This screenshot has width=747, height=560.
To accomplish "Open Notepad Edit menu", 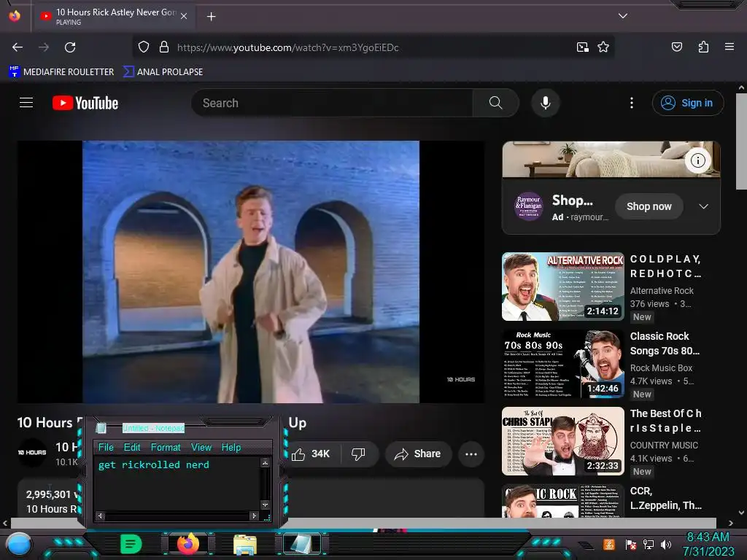I will (132, 447).
